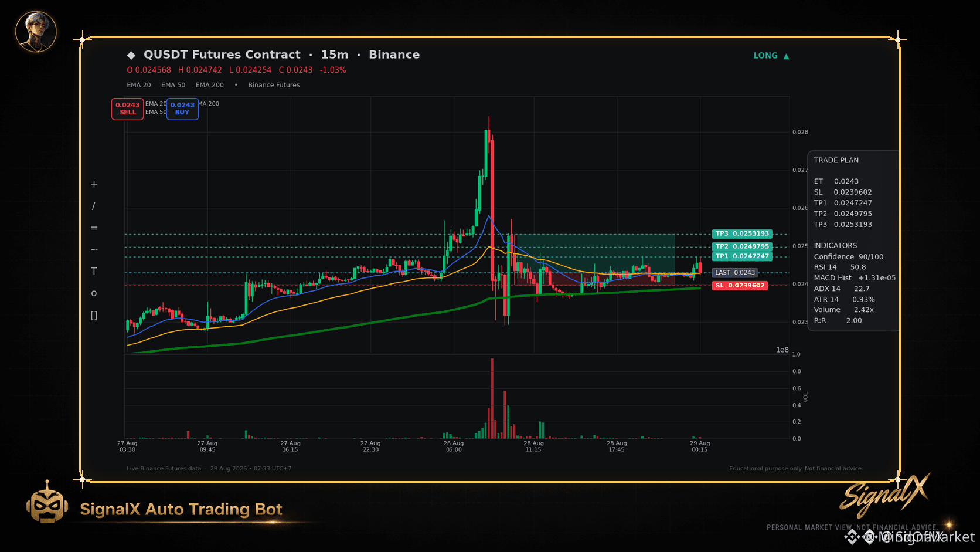Click the 29 Aug 00:15 time axis label
Screen dimensions: 980x552
[x=700, y=446]
